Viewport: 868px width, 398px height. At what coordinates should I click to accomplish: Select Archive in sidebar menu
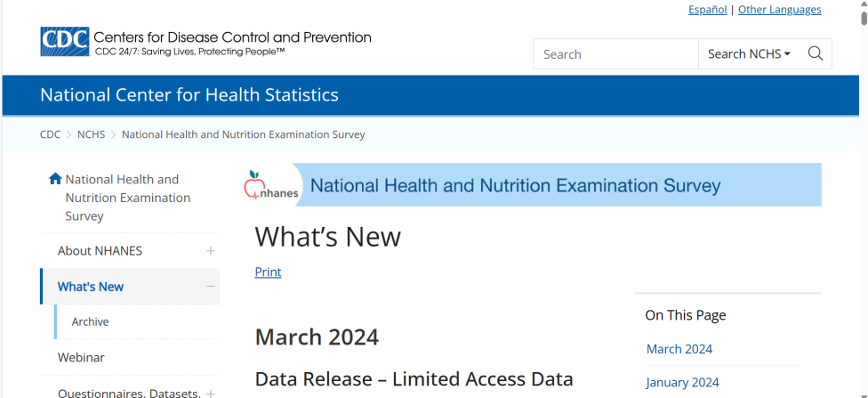tap(91, 321)
